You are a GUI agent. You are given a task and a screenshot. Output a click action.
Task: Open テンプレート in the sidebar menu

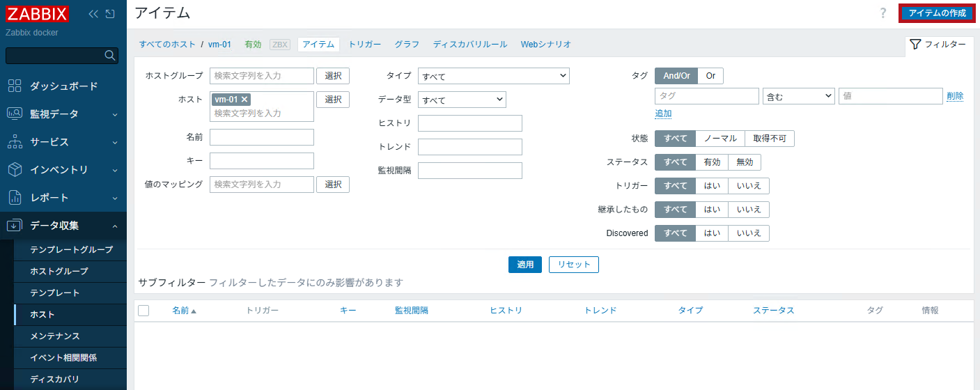click(x=55, y=292)
